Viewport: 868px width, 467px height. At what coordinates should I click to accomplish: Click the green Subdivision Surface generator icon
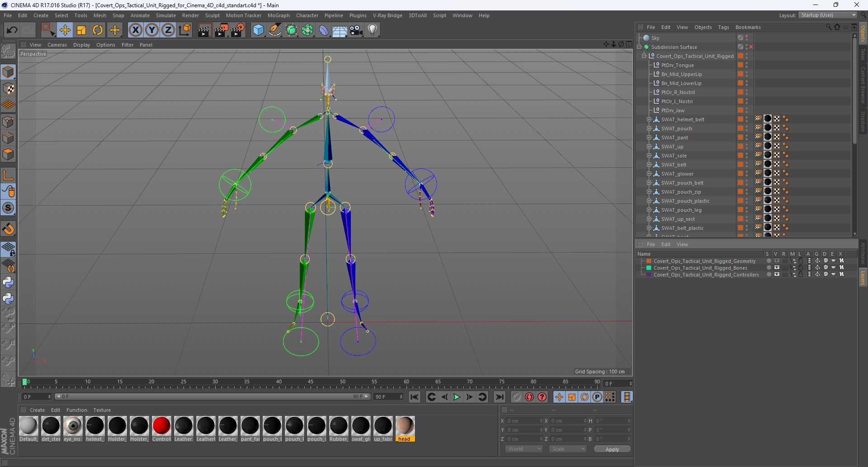click(x=291, y=30)
